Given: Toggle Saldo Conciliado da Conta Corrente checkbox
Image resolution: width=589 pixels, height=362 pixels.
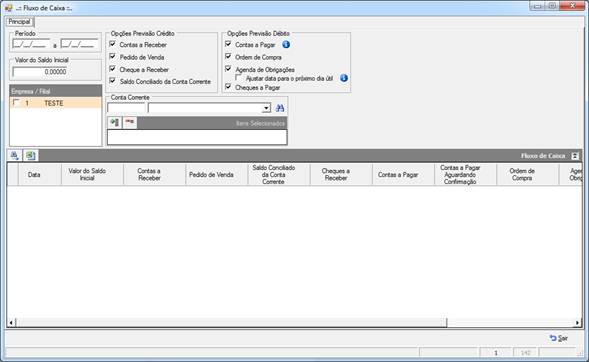Looking at the screenshot, I should [x=112, y=81].
